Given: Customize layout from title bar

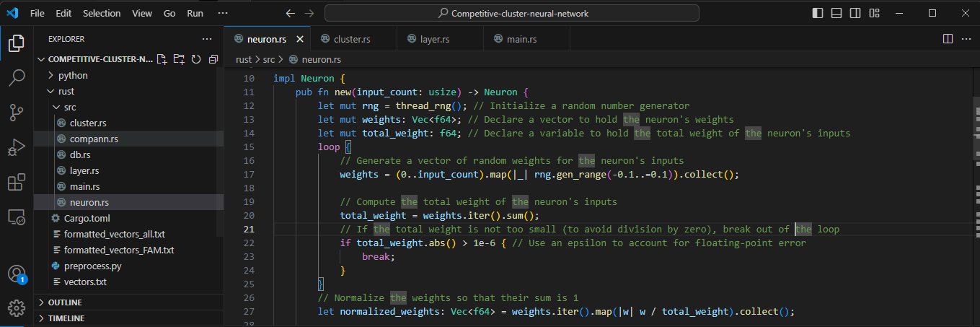Looking at the screenshot, I should coord(873,13).
